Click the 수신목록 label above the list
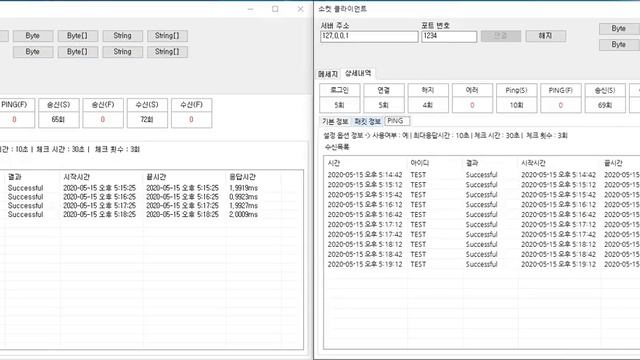Viewport: 640px width, 360px height. click(337, 147)
